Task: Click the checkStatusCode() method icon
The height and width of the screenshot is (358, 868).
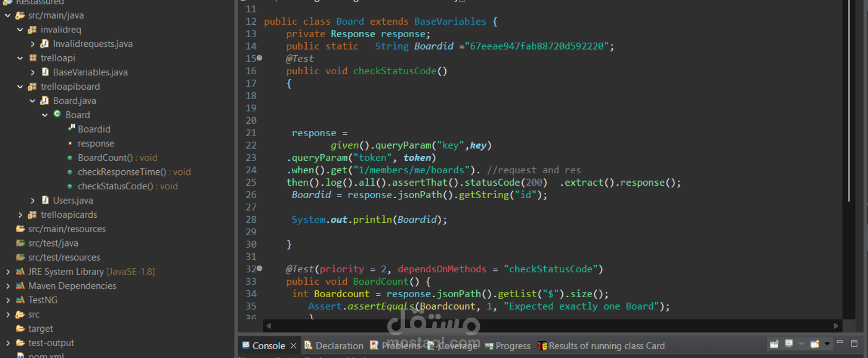Action: 70,186
